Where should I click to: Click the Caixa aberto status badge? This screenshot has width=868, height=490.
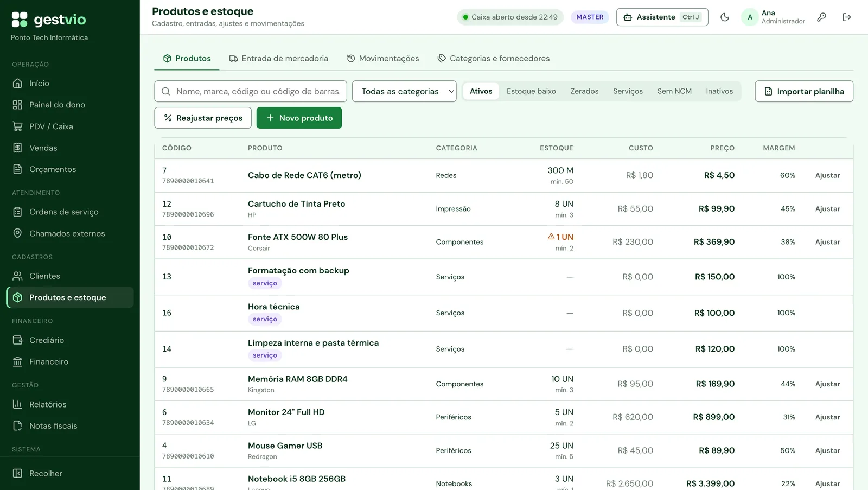coord(510,17)
